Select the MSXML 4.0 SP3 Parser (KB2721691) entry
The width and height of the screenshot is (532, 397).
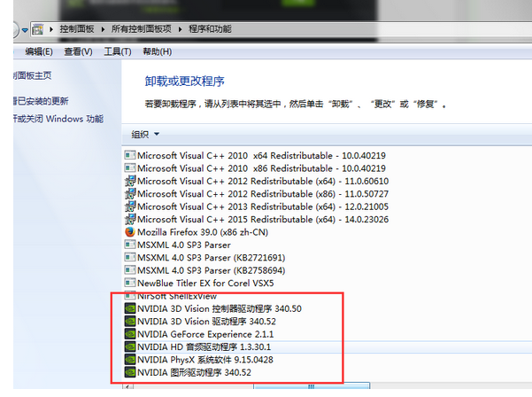(211, 257)
